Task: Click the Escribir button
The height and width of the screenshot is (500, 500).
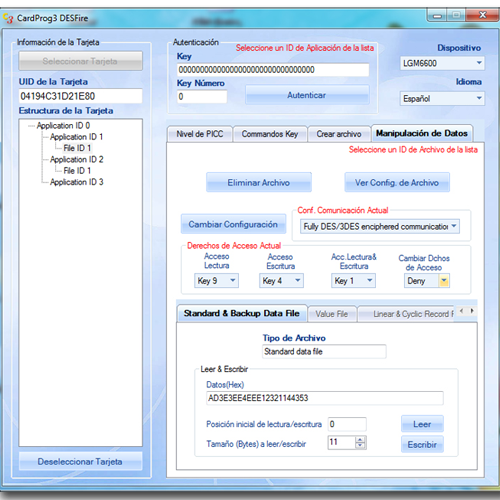Action: [x=422, y=444]
